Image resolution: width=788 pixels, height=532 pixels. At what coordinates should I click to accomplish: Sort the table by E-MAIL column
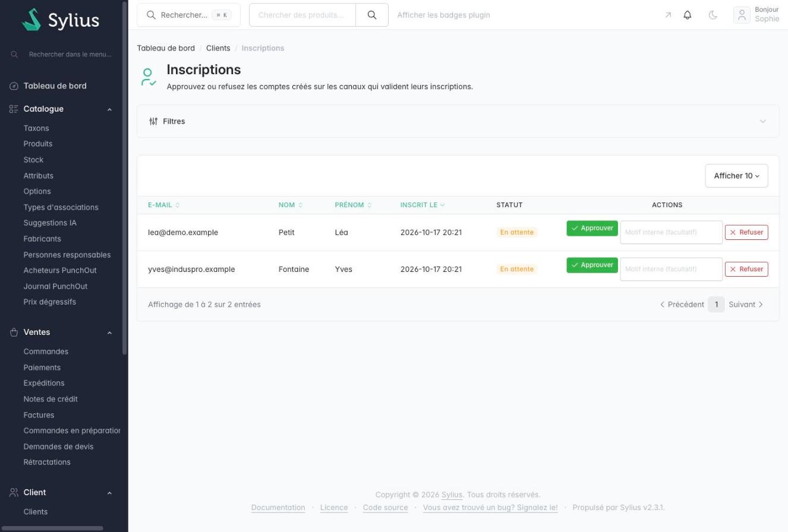coord(164,205)
